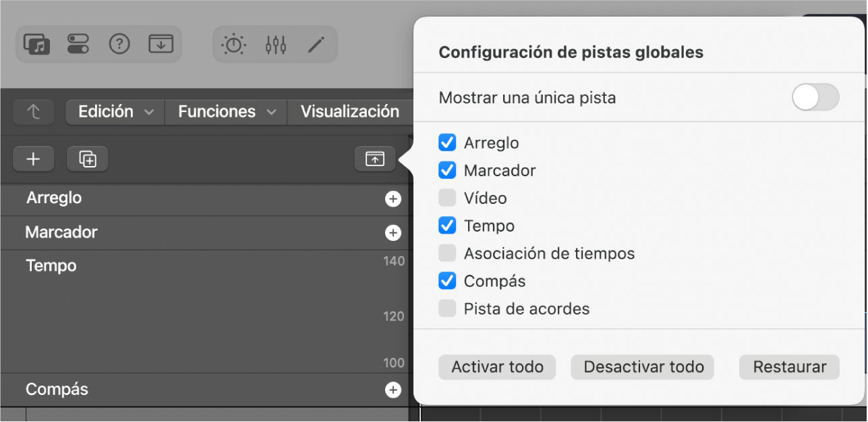The image size is (868, 422).
Task: Open the Mixer faders icon
Action: point(276,45)
